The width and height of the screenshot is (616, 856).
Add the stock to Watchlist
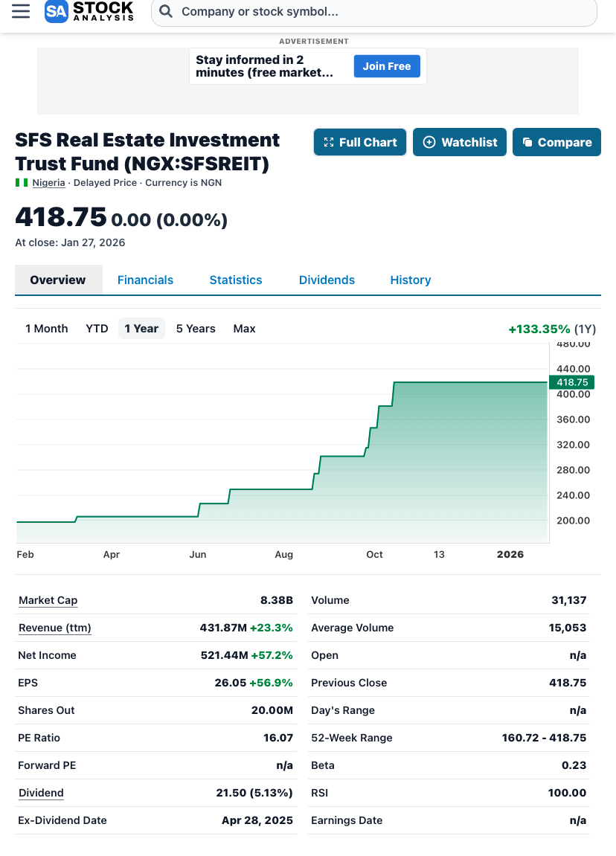pyautogui.click(x=460, y=142)
